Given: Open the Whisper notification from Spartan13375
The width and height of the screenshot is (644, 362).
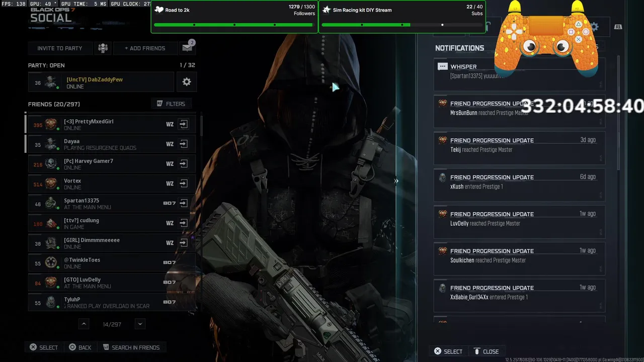Looking at the screenshot, I should pos(519,75).
